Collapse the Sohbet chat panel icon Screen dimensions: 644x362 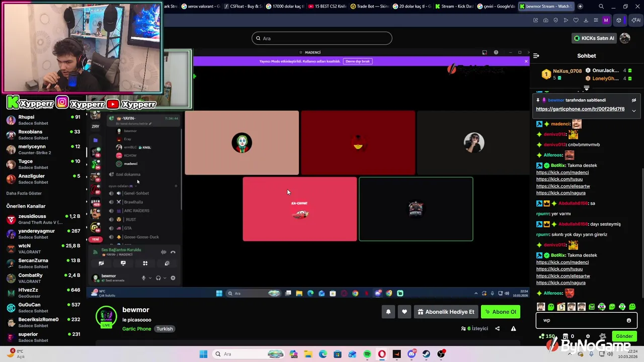(536, 56)
